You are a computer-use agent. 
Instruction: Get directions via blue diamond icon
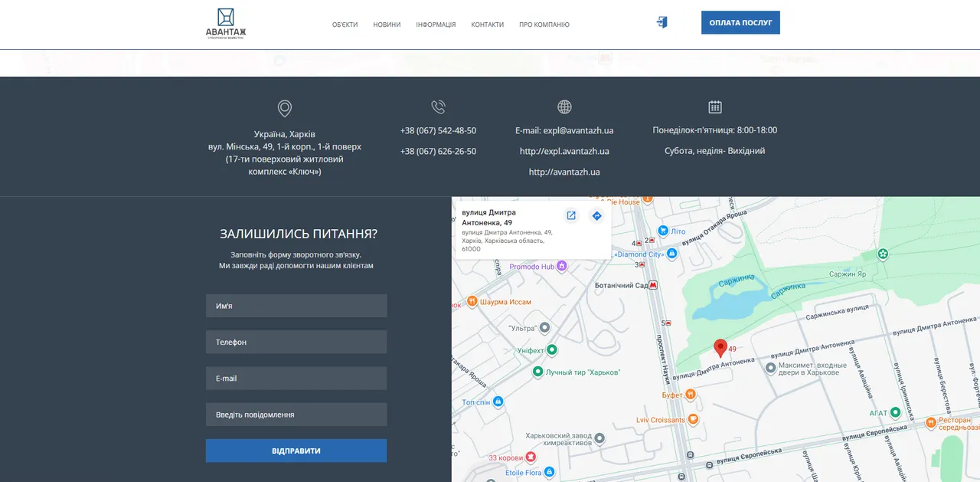tap(597, 216)
